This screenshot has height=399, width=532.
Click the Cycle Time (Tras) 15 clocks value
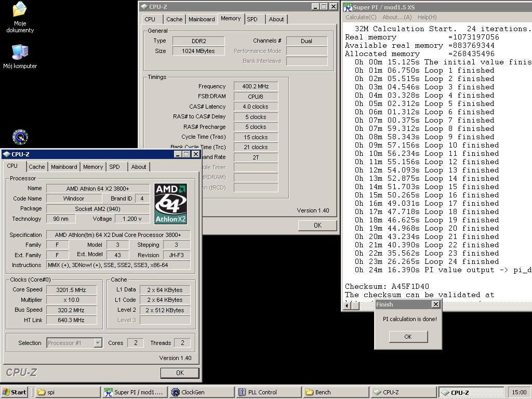pos(256,137)
